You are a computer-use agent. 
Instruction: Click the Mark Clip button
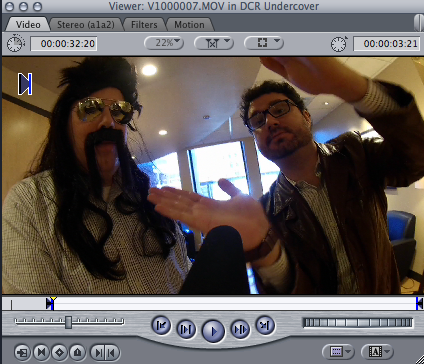[x=41, y=352]
